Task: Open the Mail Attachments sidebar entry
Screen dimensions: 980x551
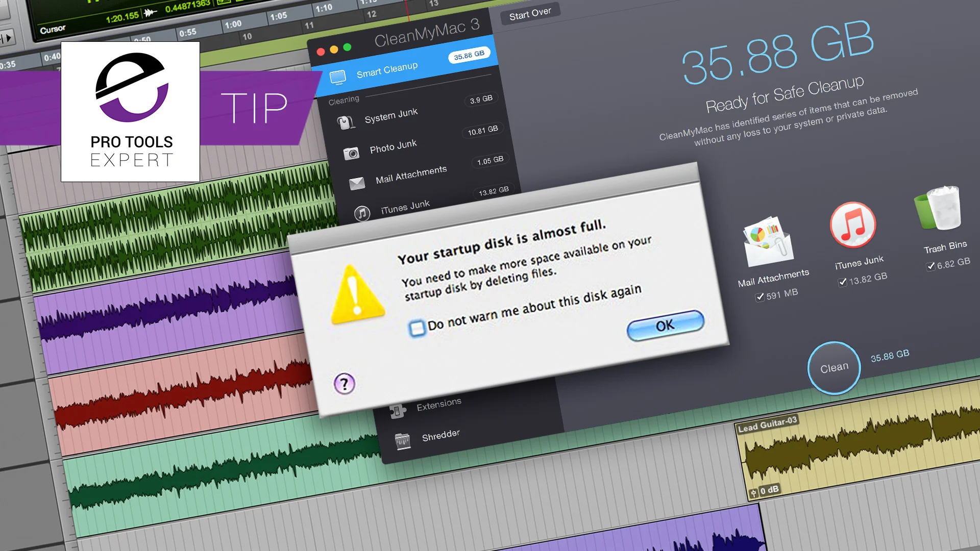Action: (411, 175)
